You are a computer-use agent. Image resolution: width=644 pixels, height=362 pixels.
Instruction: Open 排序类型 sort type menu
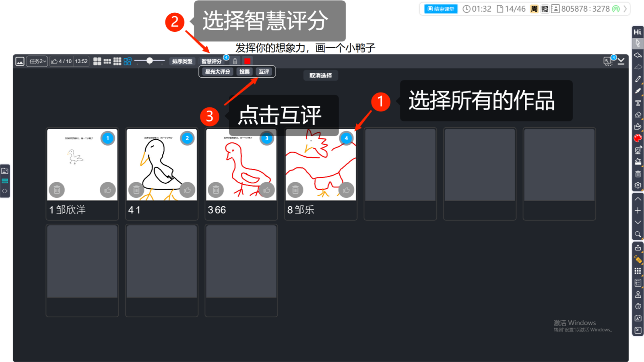point(182,61)
